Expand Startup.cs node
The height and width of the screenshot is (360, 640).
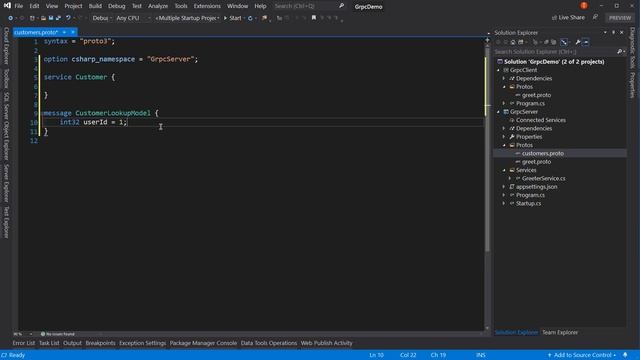pyautogui.click(x=504, y=203)
